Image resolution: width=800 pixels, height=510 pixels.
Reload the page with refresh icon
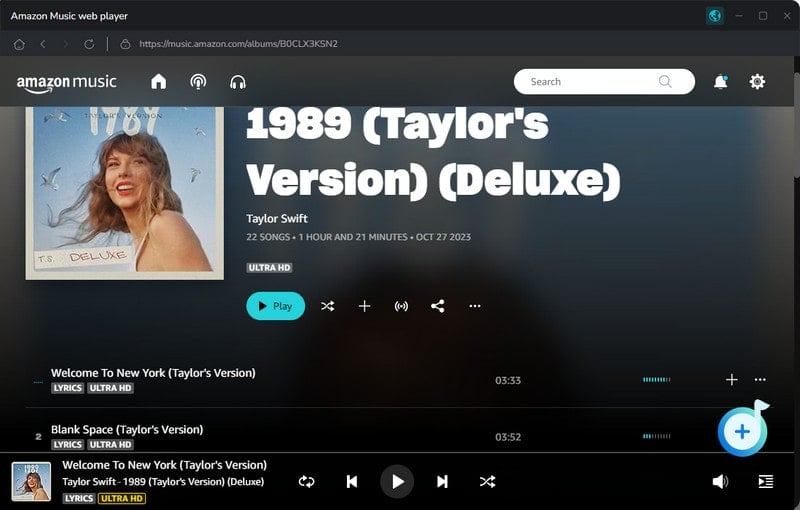pyautogui.click(x=89, y=44)
